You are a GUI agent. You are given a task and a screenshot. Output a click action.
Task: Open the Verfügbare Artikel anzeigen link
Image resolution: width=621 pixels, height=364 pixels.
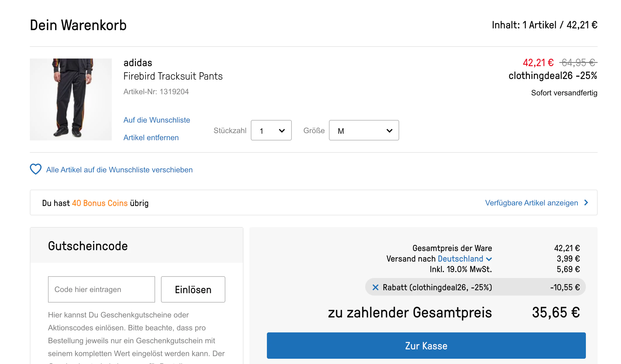(531, 203)
